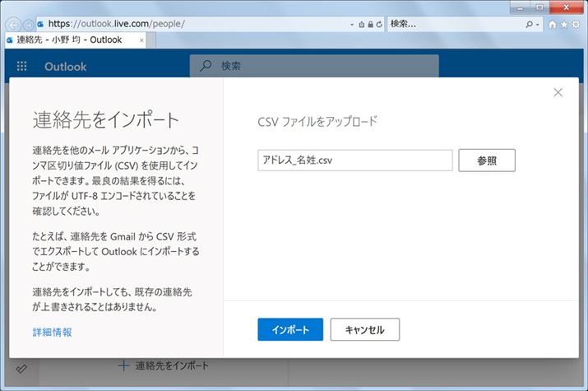This screenshot has height=391, width=588.
Task: Open the Outlook app launcher grid
Action: tap(21, 67)
